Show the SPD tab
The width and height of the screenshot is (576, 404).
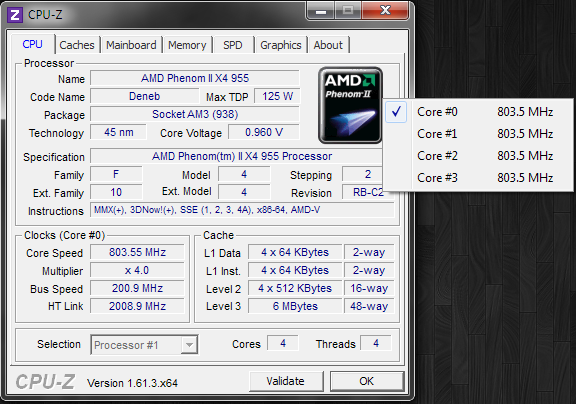[233, 45]
